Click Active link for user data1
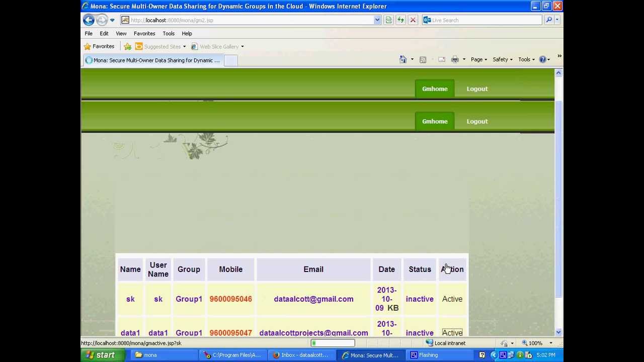This screenshot has height=362, width=644. pyautogui.click(x=452, y=332)
